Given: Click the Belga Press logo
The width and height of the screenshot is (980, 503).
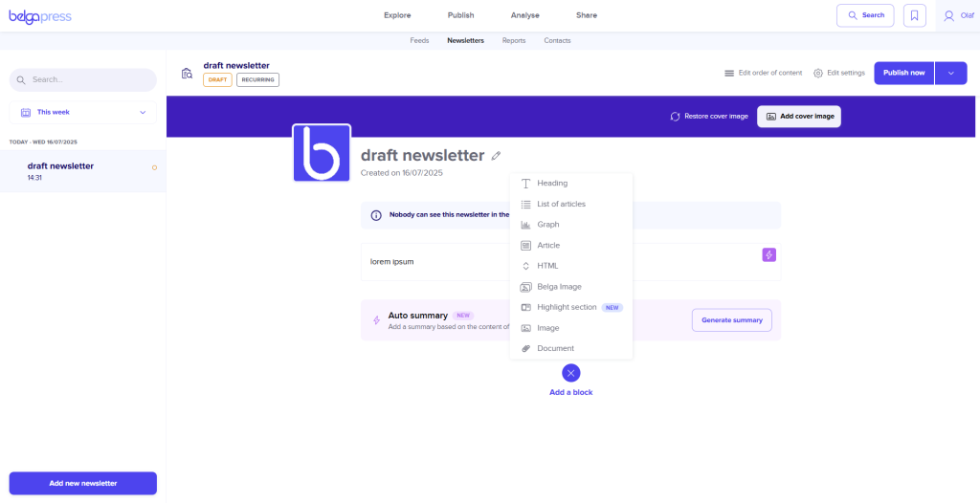Looking at the screenshot, I should click(x=40, y=15).
